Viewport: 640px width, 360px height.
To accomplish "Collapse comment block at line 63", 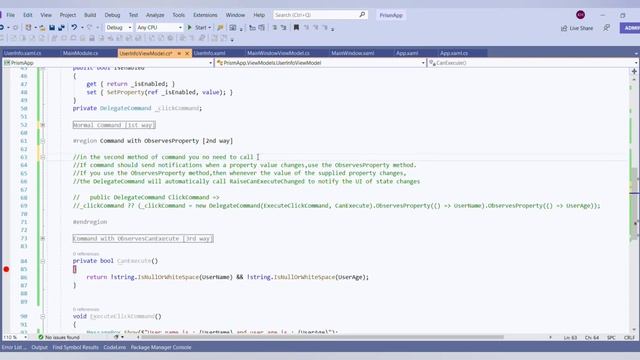I will click(x=42, y=157).
